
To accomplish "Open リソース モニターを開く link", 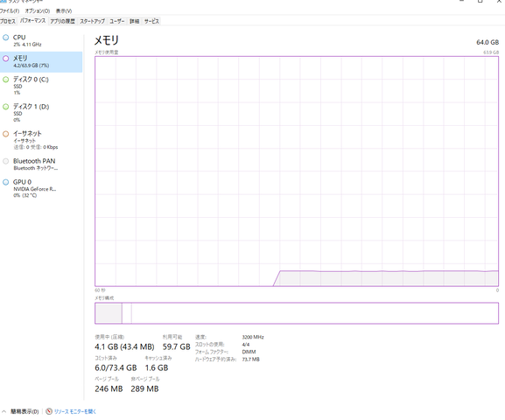I will [x=74, y=411].
